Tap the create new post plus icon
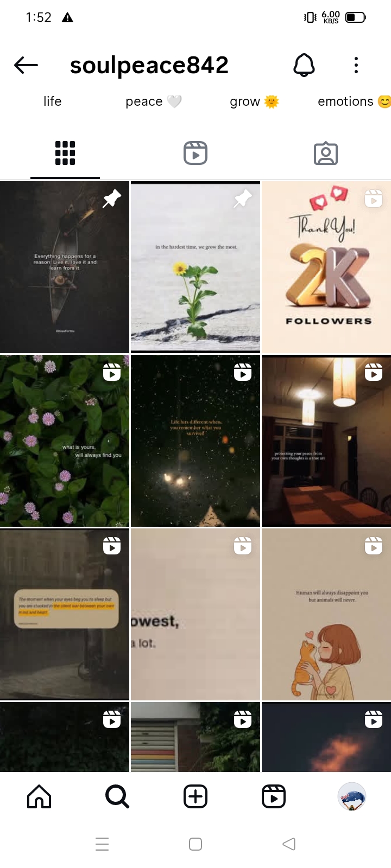 point(195,796)
